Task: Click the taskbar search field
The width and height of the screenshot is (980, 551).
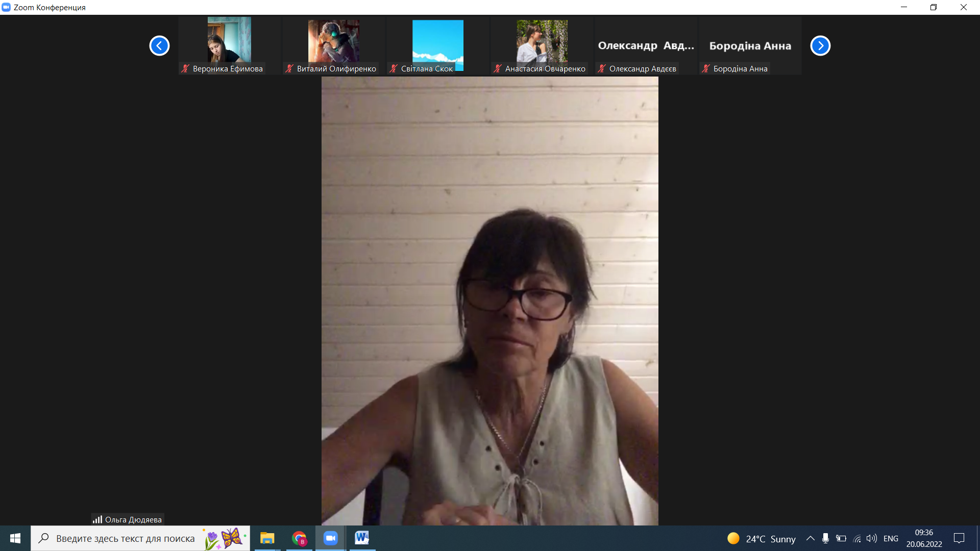Action: (x=140, y=538)
